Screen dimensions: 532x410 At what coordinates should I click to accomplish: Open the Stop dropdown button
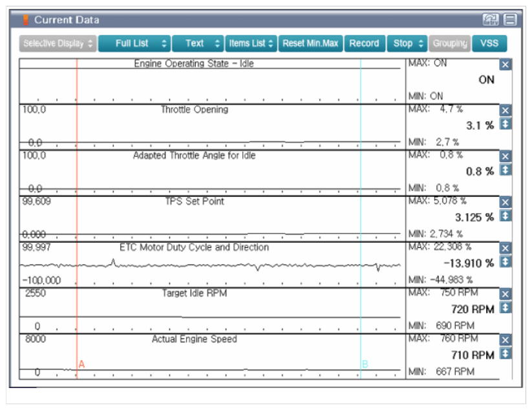tap(407, 43)
